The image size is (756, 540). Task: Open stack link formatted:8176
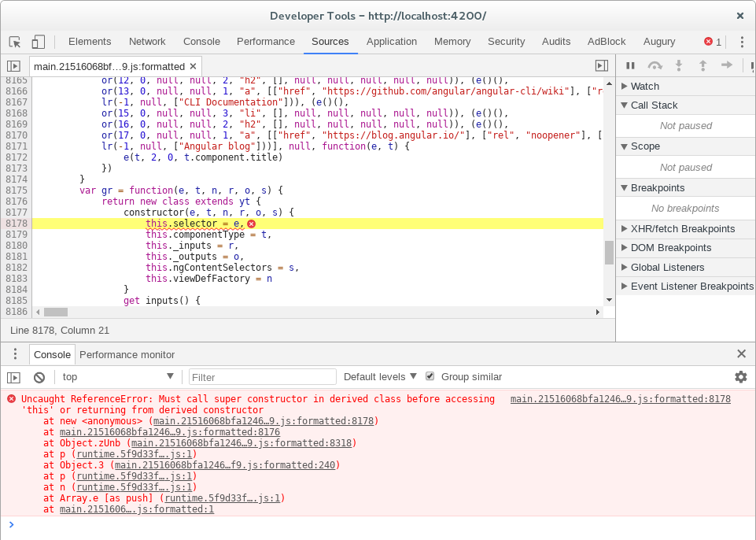click(x=170, y=432)
